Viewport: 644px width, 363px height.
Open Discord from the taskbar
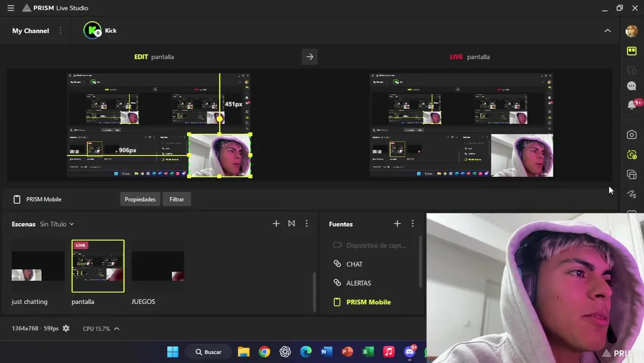click(410, 352)
